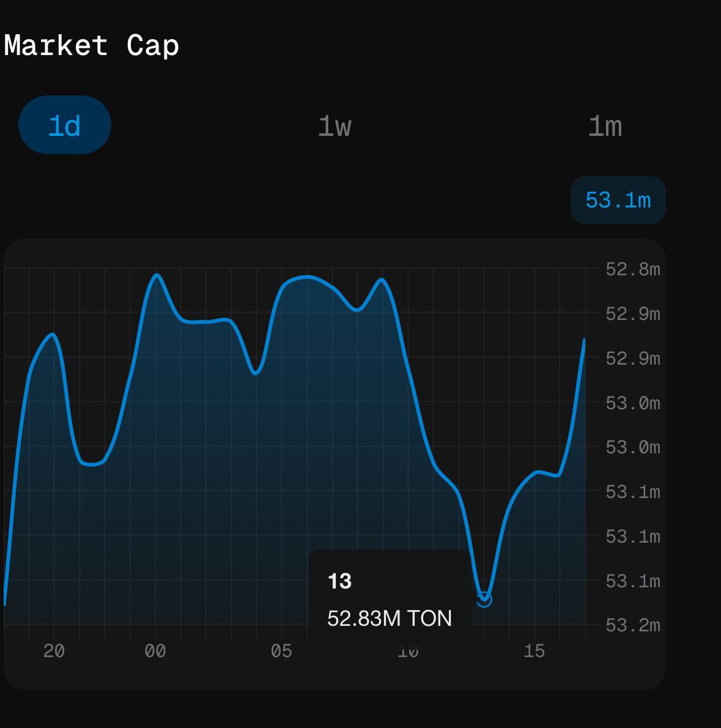This screenshot has height=728, width=721.
Task: Click the chart line's rightmost end point
Action: tap(585, 340)
